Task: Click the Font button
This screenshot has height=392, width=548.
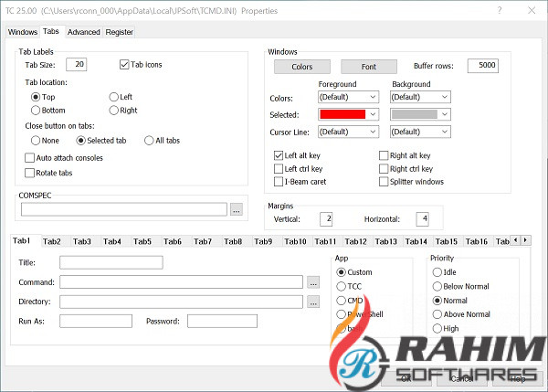Action: (x=369, y=67)
